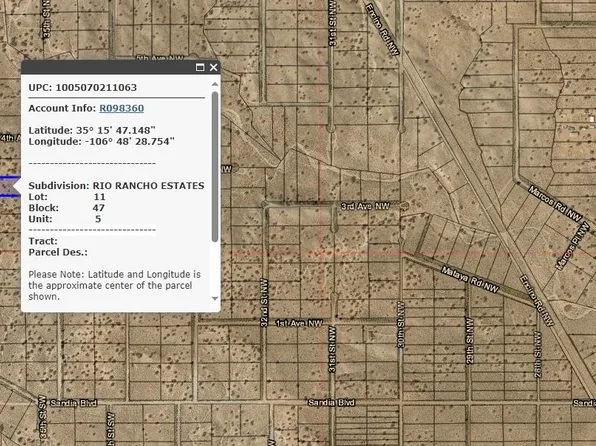This screenshot has width=596, height=446.
Task: Click the 28th St NW map label
Action: [538, 354]
